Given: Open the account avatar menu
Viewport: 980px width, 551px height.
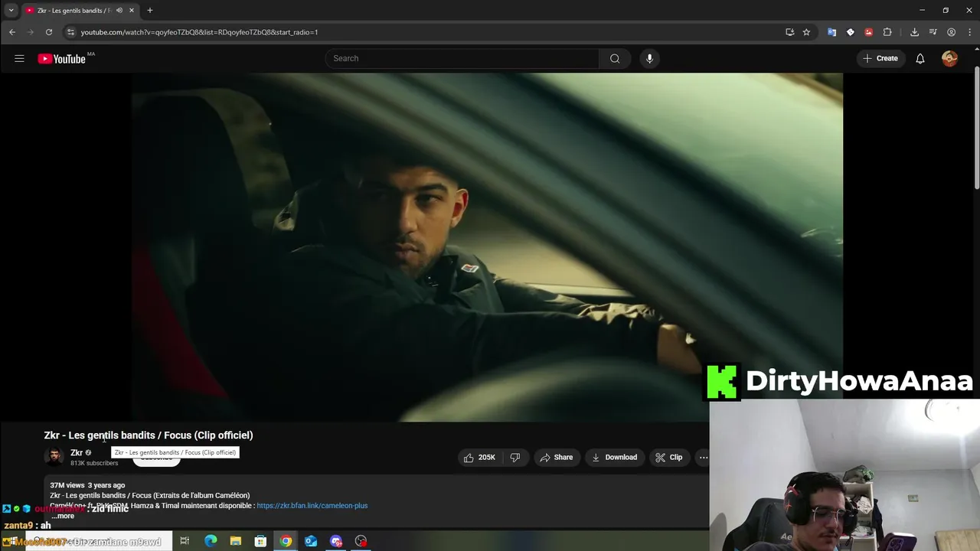Looking at the screenshot, I should (949, 58).
